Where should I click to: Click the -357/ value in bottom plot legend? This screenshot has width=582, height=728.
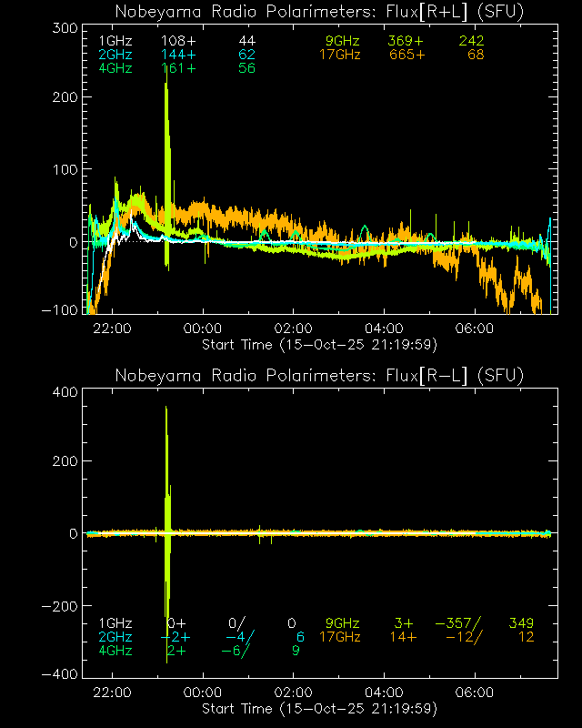(457, 623)
